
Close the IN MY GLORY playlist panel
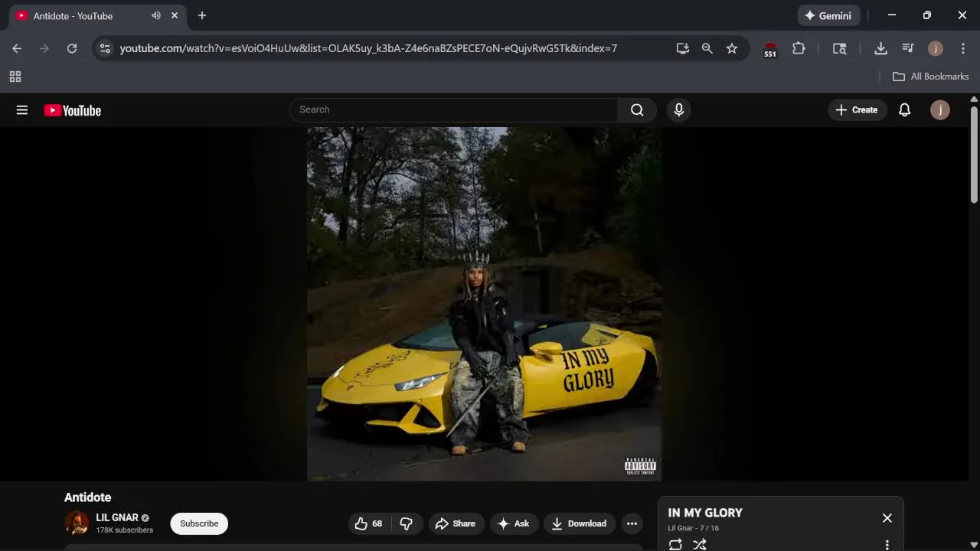pyautogui.click(x=887, y=518)
